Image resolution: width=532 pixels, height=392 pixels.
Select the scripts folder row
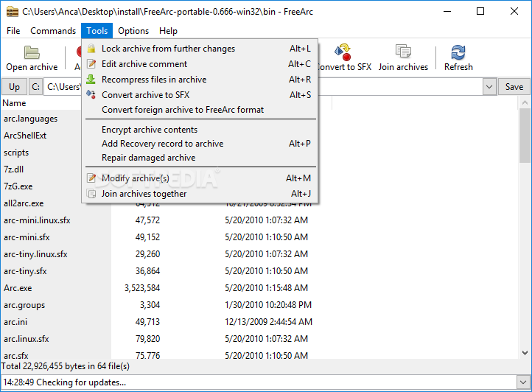[x=16, y=153]
